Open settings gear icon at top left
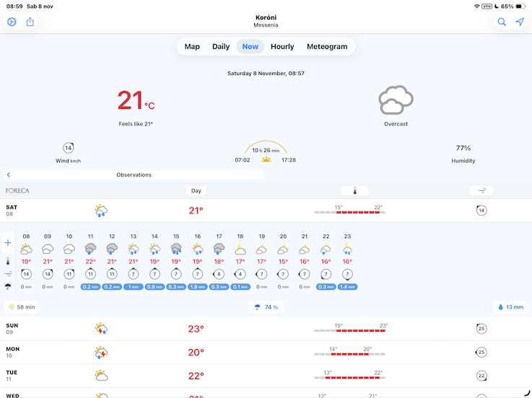The height and width of the screenshot is (398, 532). click(x=12, y=22)
